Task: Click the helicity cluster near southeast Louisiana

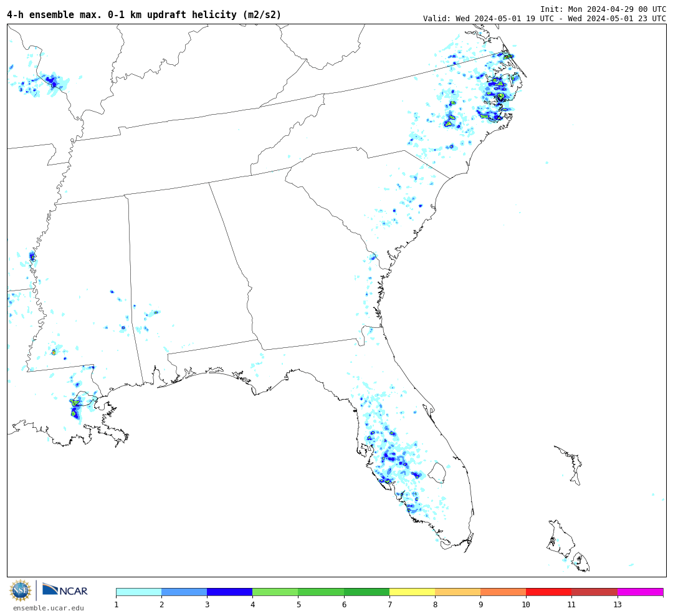Action: 75,408
